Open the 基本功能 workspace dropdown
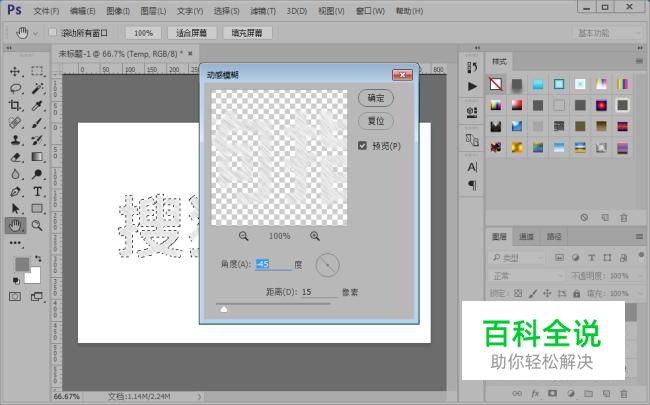Image resolution: width=650 pixels, height=405 pixels. point(607,33)
